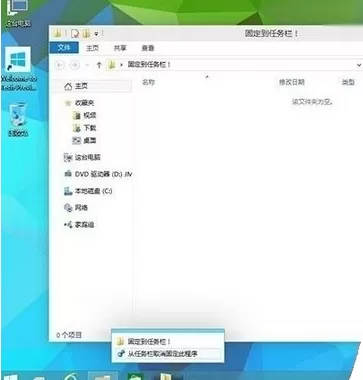Open the recent locations dropdown arrow

[87, 65]
